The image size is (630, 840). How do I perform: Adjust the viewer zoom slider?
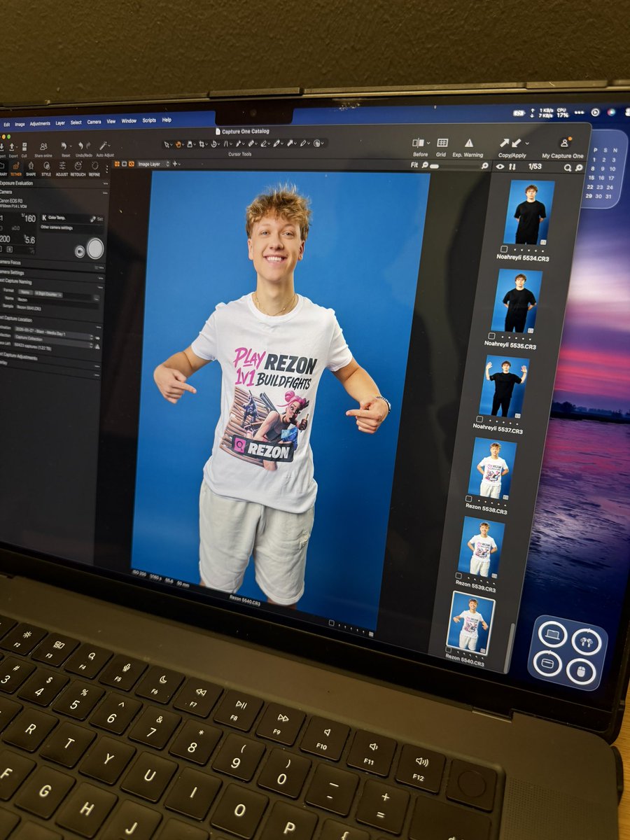coord(456,167)
